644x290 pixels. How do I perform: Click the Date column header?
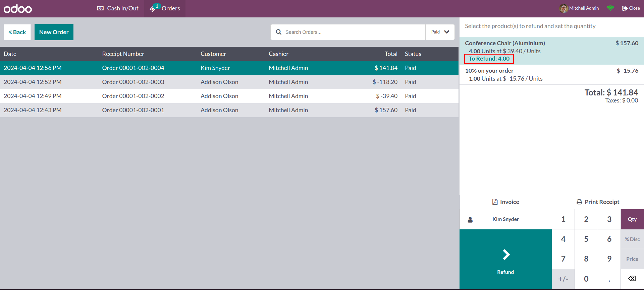(10, 54)
